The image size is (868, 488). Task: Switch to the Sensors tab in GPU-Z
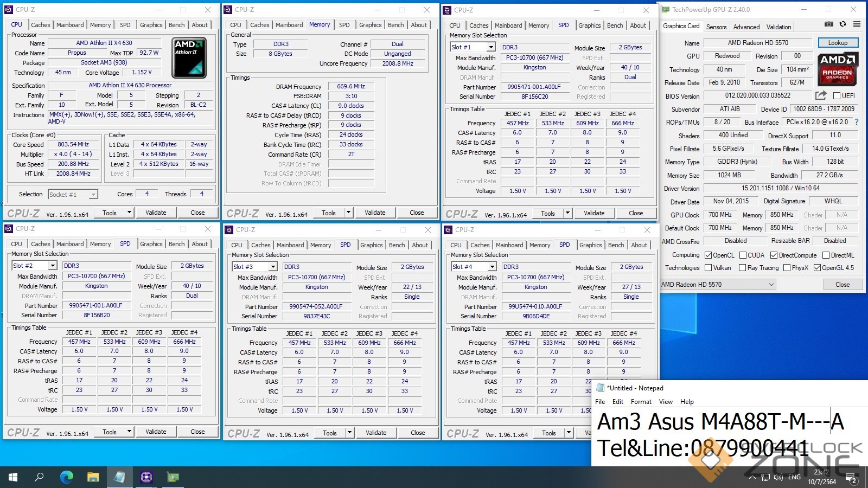coord(716,27)
